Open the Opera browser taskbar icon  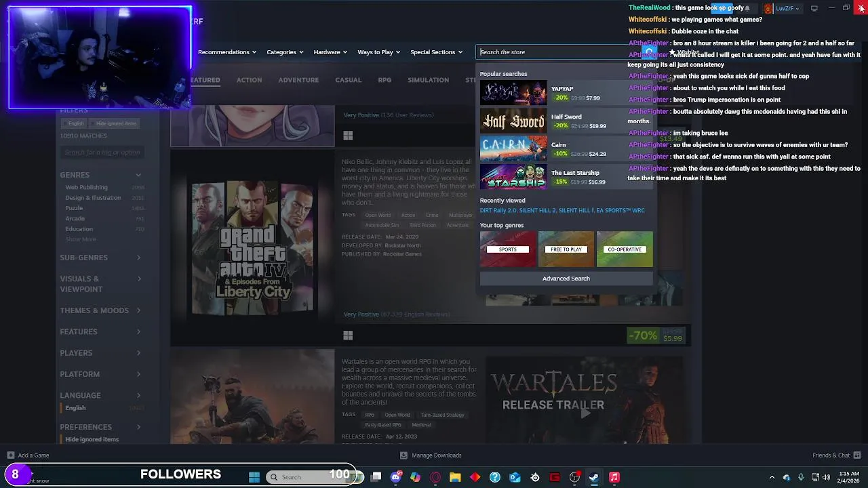tap(435, 477)
